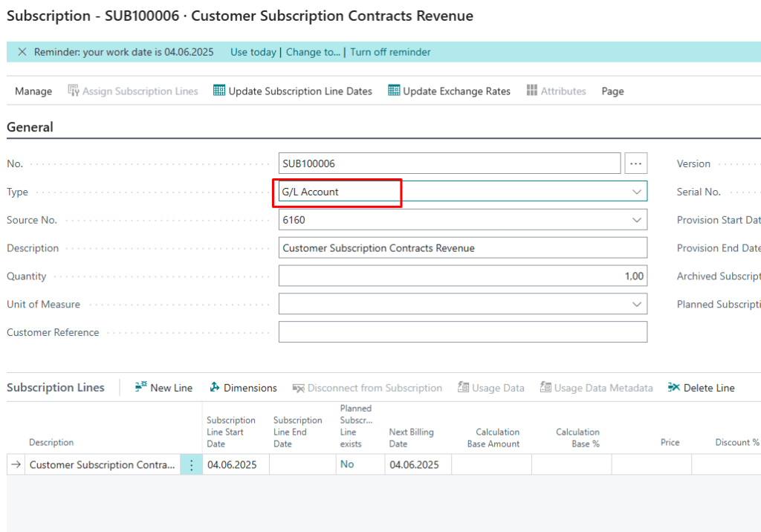Open the Page menu
This screenshot has height=532, width=761.
click(x=612, y=91)
